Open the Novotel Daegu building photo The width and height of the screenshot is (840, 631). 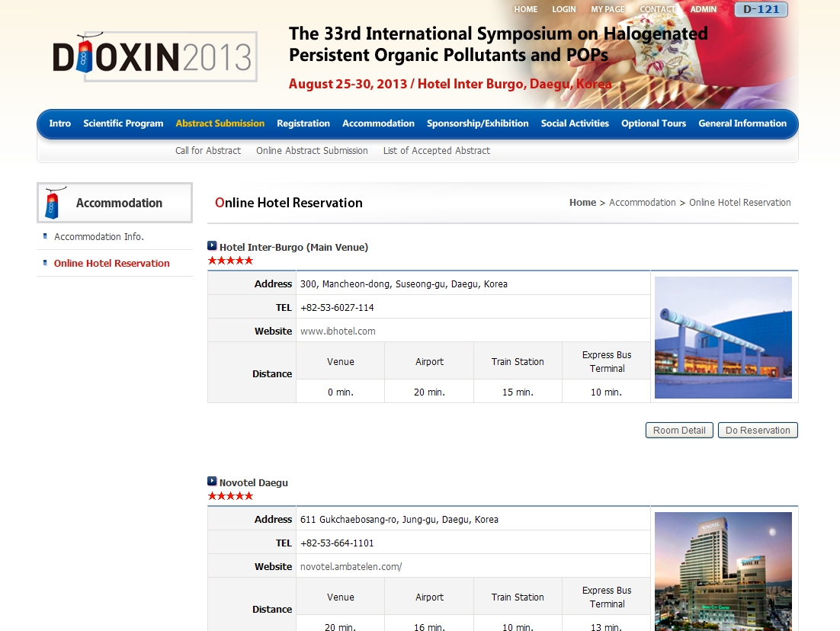[x=723, y=571]
